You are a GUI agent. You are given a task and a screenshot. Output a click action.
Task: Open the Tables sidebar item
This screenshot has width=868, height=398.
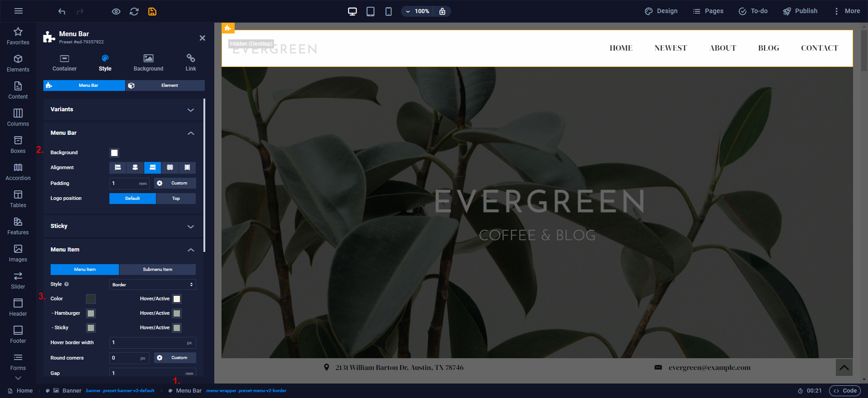(x=18, y=199)
